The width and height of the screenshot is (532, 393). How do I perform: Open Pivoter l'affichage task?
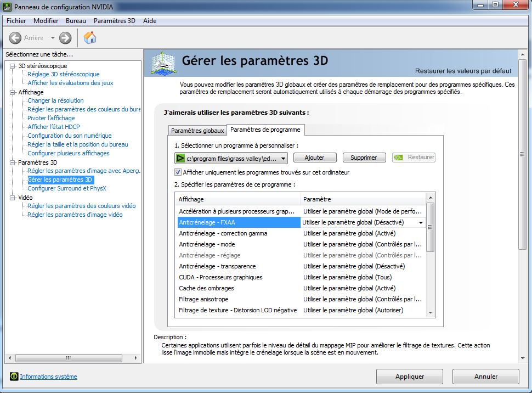pyautogui.click(x=51, y=118)
